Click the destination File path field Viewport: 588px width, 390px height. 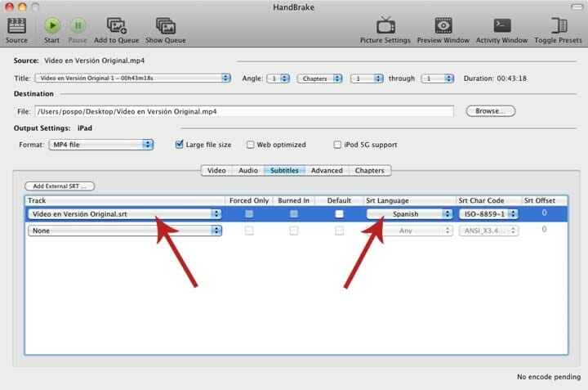coord(244,111)
